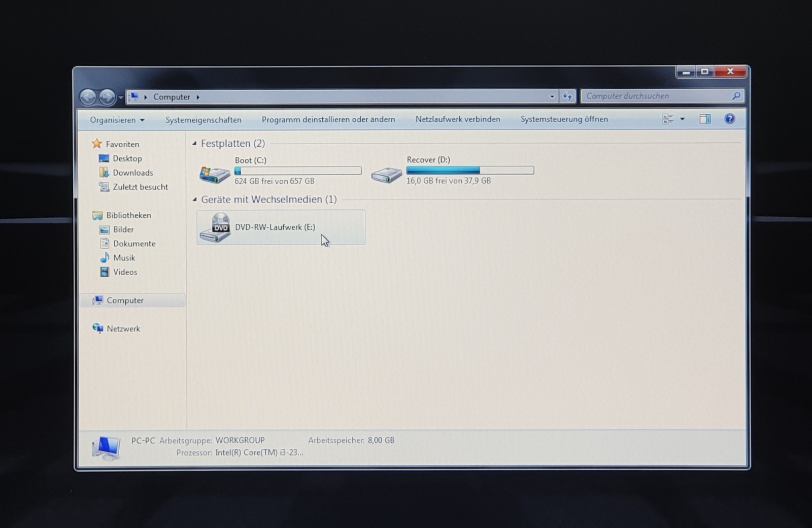Click the Desktop icon in Favoriten
The image size is (812, 528).
point(104,158)
